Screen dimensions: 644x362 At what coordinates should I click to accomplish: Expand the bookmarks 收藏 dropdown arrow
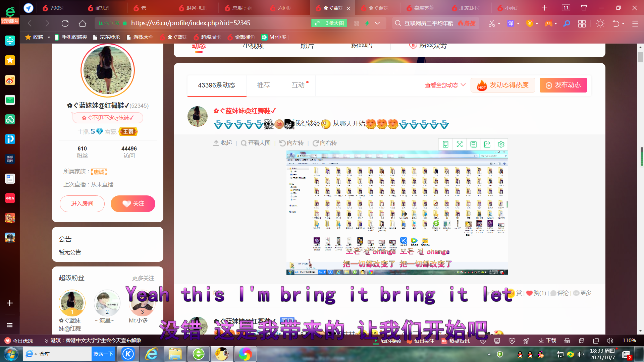49,37
